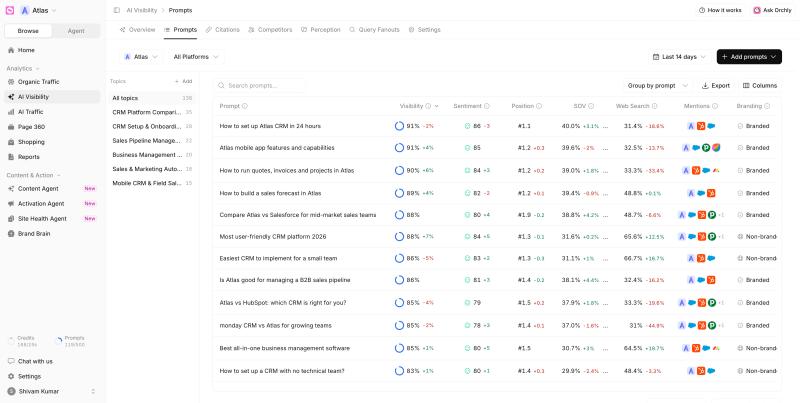Click the Orchly logo icon at top left

point(10,10)
